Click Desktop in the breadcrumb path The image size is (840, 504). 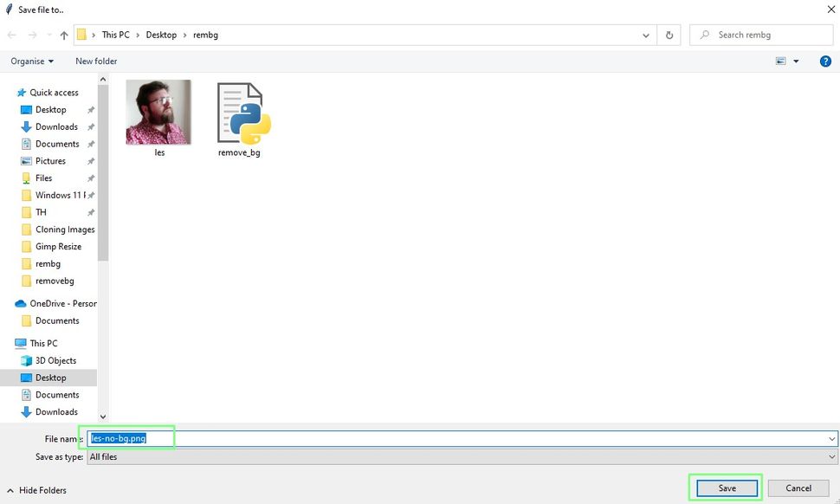[x=161, y=35]
